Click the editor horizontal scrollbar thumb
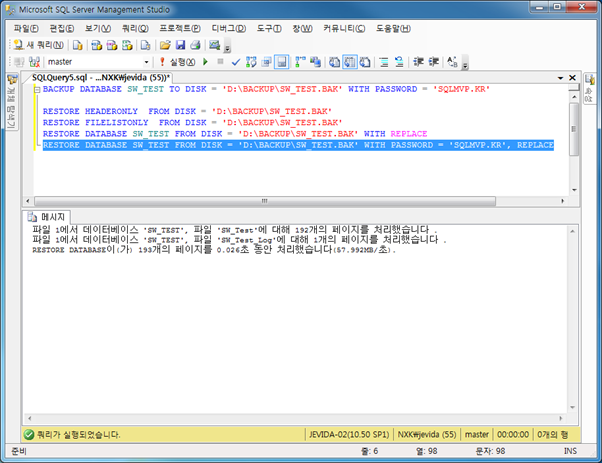This screenshot has width=602, height=463. (265, 201)
